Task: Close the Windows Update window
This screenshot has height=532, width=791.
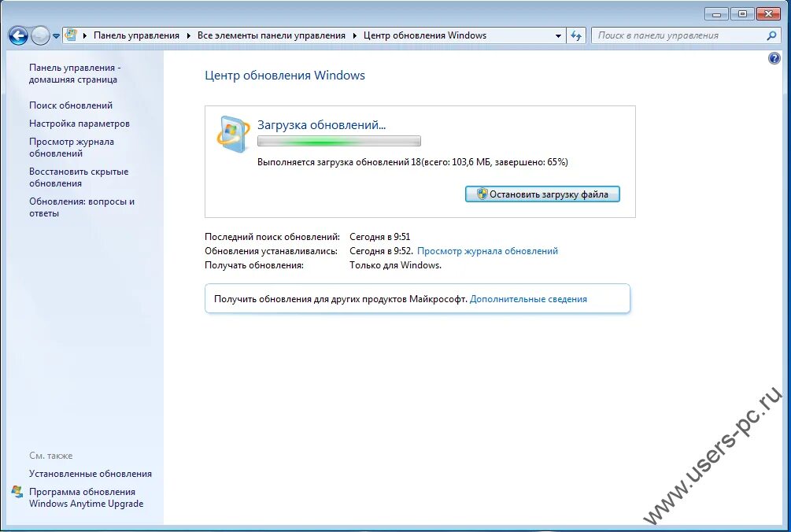Action: (x=769, y=14)
